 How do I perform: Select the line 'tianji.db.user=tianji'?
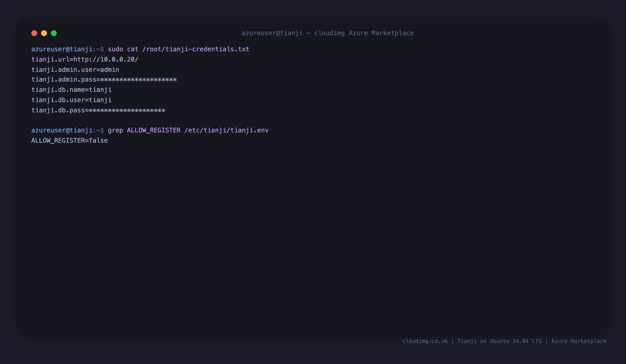[x=72, y=100]
